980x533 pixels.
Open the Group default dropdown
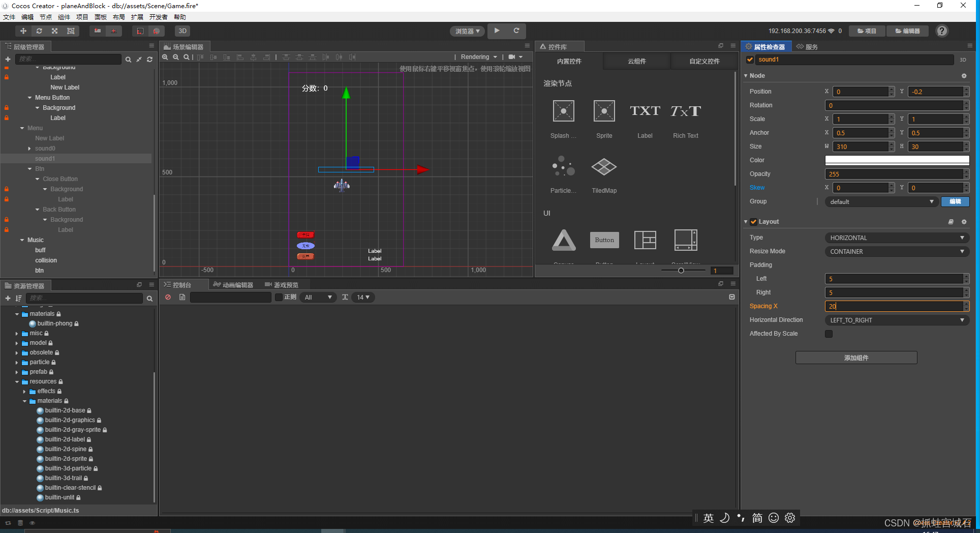[881, 201]
